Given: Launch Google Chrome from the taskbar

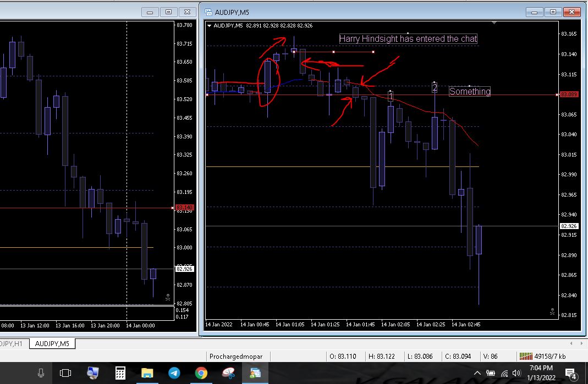Looking at the screenshot, I should coord(201,373).
